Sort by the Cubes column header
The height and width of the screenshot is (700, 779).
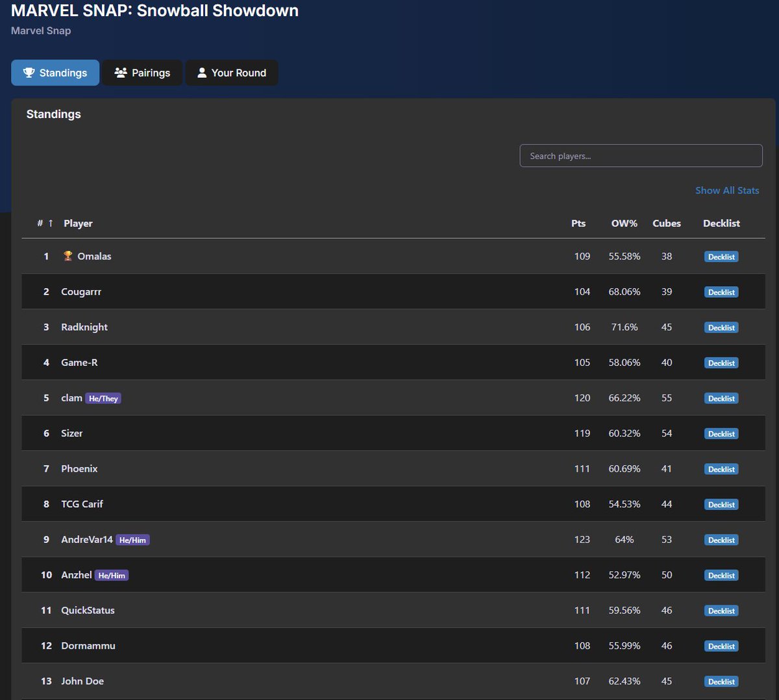click(x=667, y=223)
